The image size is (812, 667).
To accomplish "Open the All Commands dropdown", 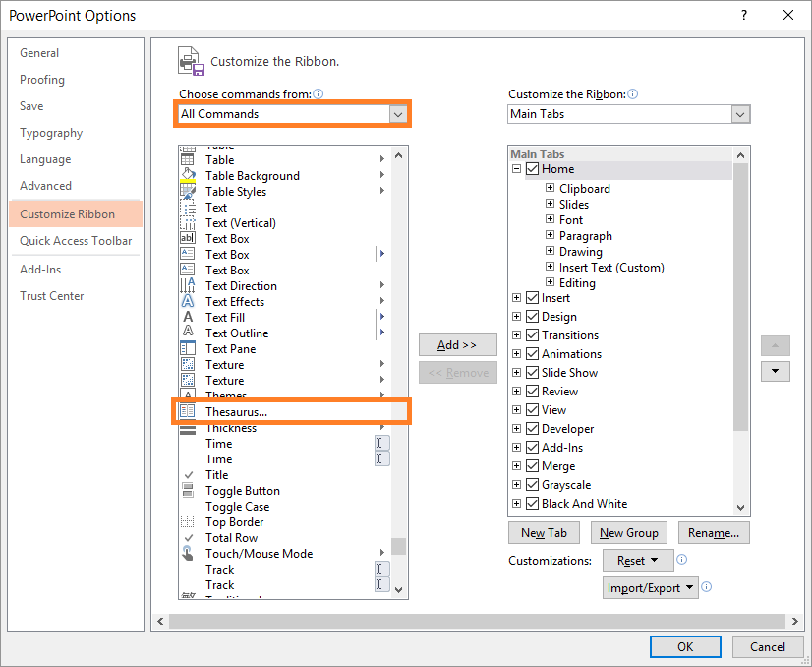I will [x=397, y=114].
